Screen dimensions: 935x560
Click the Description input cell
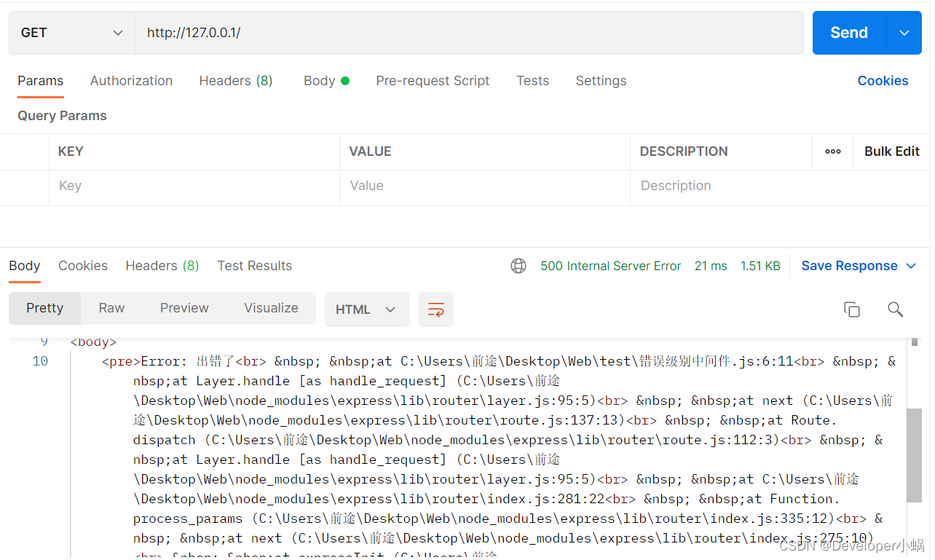coord(779,186)
